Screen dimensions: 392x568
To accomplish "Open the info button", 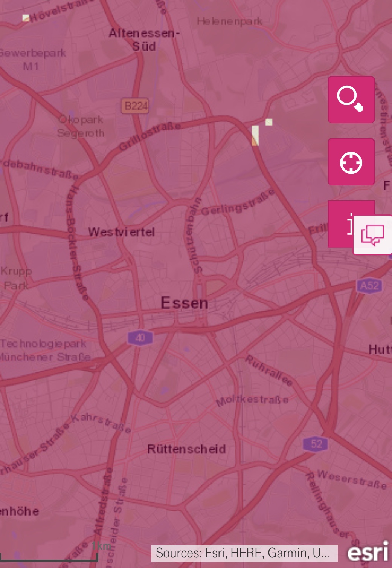I will click(x=340, y=224).
